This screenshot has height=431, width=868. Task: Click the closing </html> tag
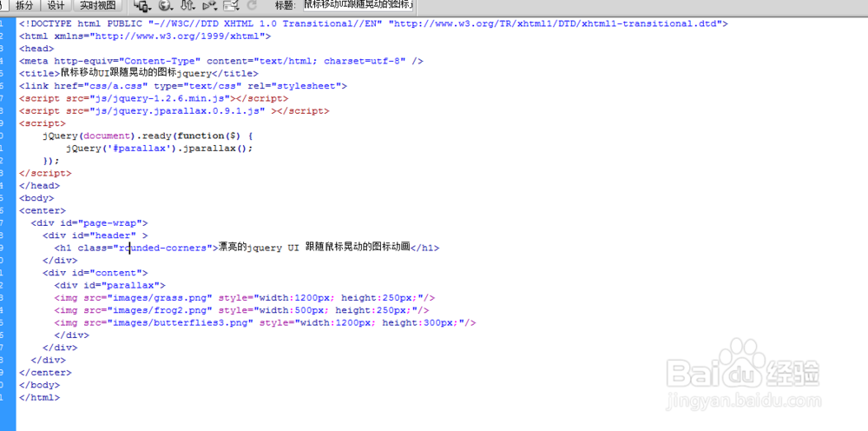(x=39, y=397)
